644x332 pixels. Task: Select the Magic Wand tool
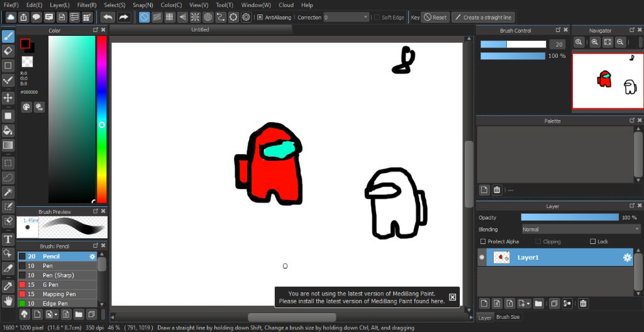click(x=8, y=192)
